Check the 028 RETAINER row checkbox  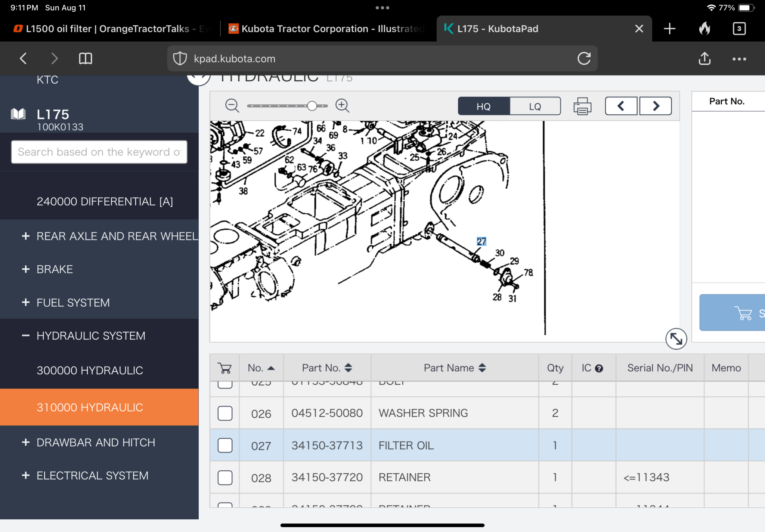click(225, 477)
